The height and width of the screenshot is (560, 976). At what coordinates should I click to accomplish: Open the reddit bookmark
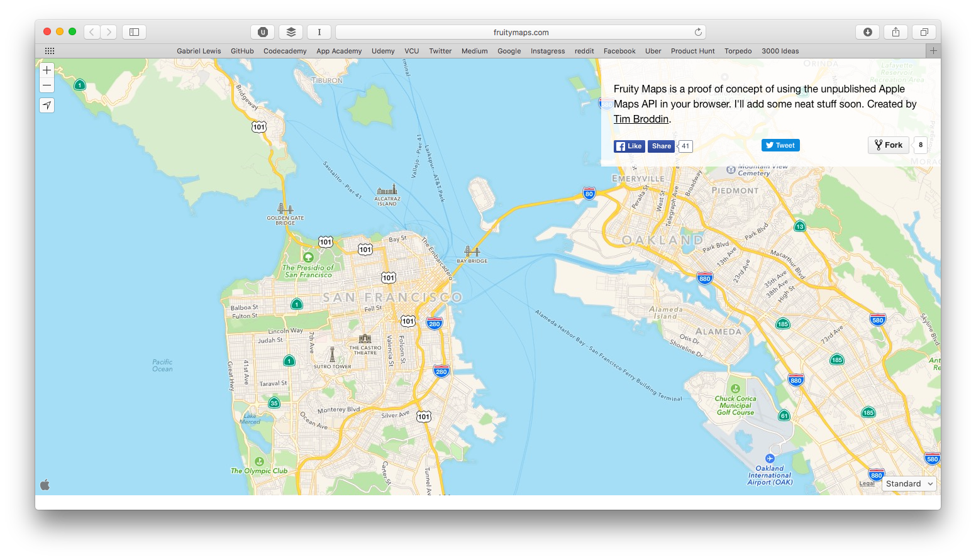[x=584, y=51]
